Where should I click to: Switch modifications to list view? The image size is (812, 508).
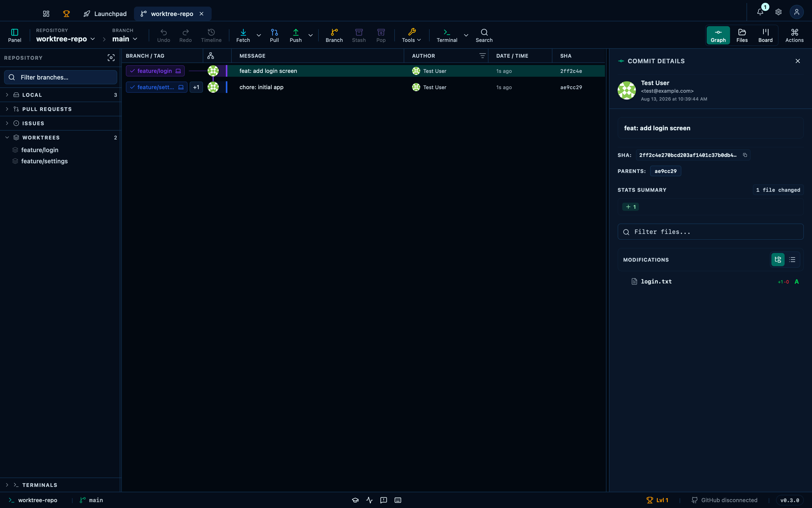(x=792, y=260)
